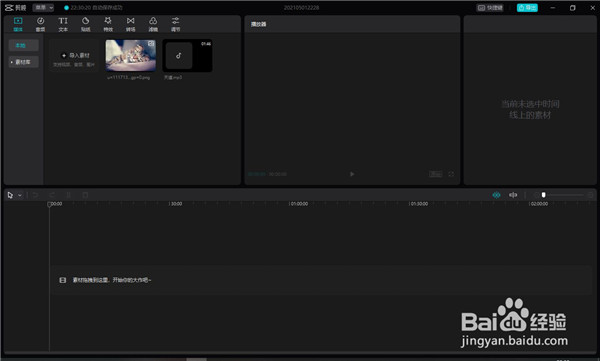600x361 pixels.
Task: Jump to the 01:30:00 ruler mark
Action: pos(419,204)
